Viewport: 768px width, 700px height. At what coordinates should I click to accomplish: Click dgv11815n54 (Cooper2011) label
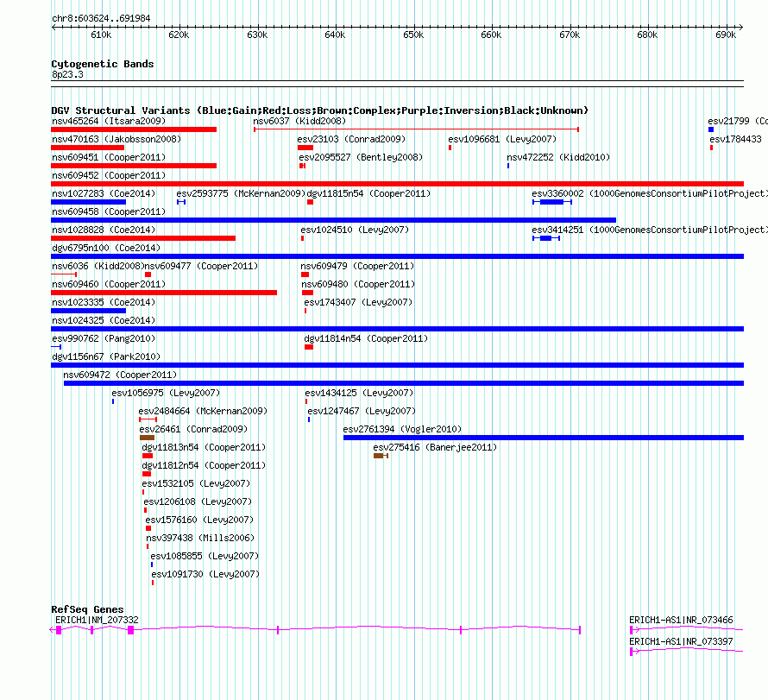tap(368, 193)
